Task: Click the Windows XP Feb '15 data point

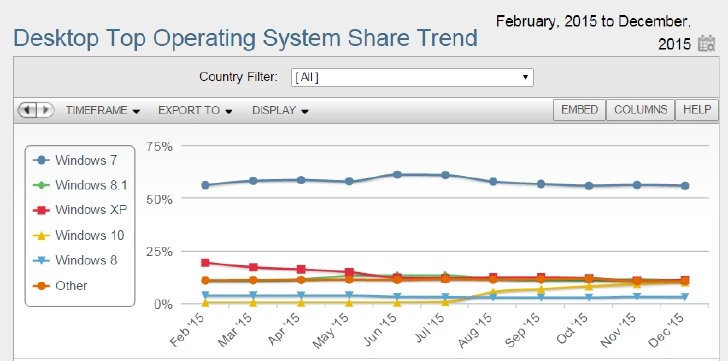Action: pyautogui.click(x=205, y=263)
